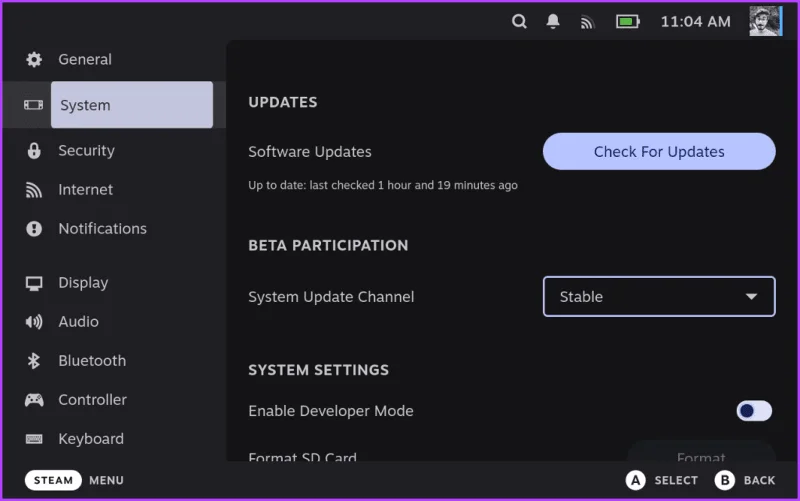Click the Check For Updates button
Screen dimensions: 800x501
pos(659,152)
